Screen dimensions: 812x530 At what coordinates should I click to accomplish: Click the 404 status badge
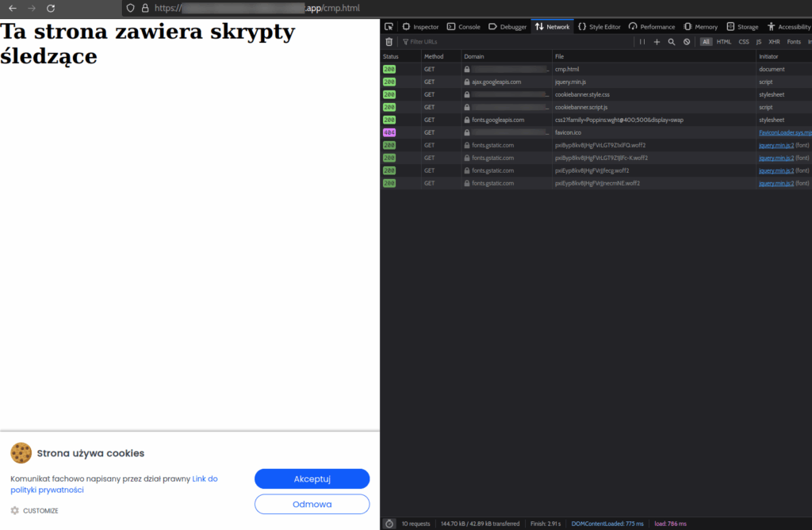[x=389, y=132]
